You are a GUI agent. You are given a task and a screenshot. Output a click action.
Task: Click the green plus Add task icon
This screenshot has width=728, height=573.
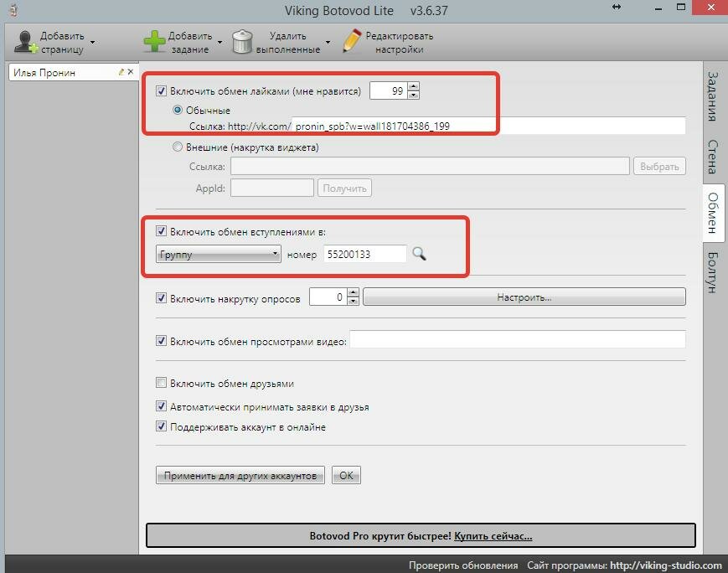pos(154,42)
